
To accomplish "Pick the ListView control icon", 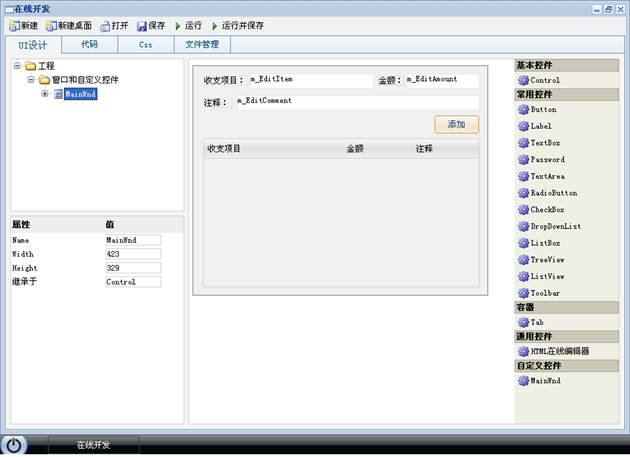I will pos(523,277).
